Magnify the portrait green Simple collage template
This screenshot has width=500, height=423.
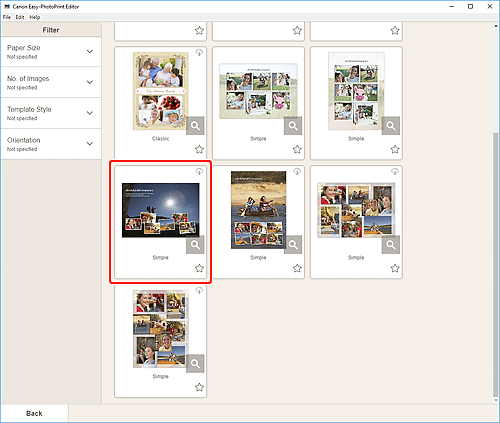click(x=391, y=126)
